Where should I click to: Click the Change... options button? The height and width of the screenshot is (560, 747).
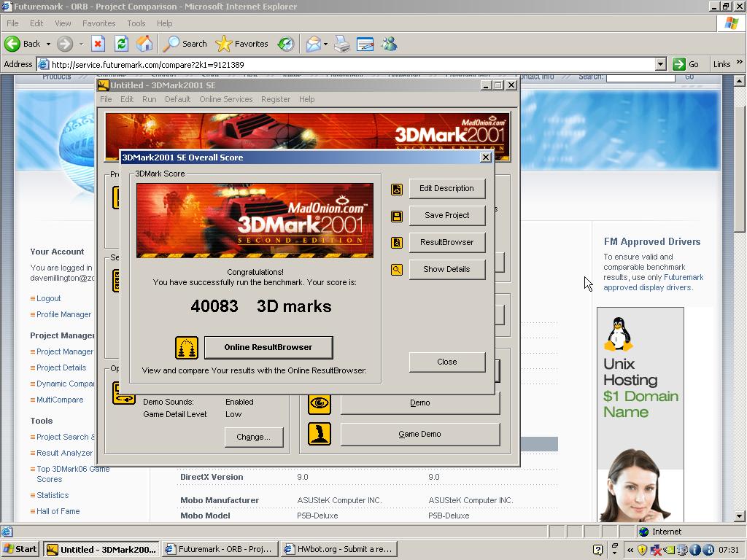click(x=253, y=437)
